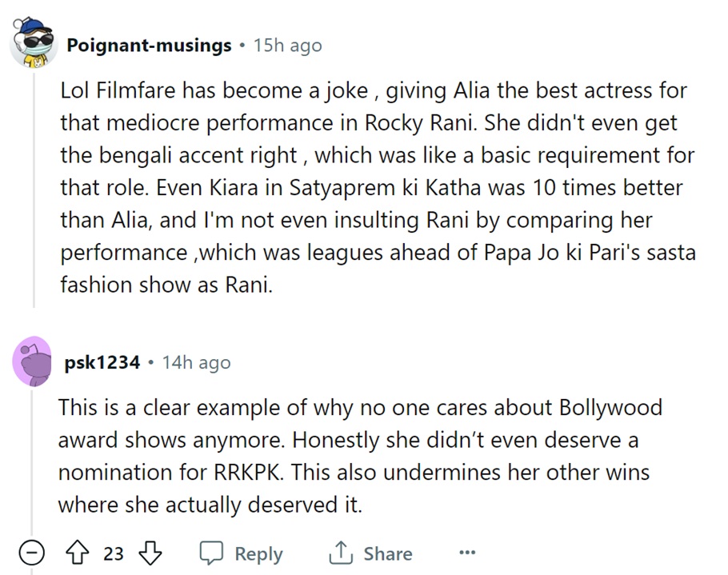
Task: Click the word "RRKPK" in the reply
Action: (250, 473)
